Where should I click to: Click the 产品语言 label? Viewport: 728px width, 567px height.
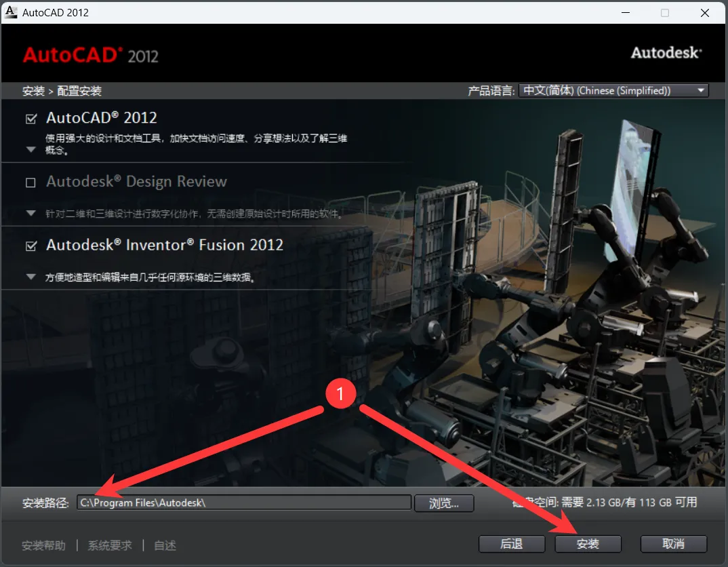pos(491,91)
